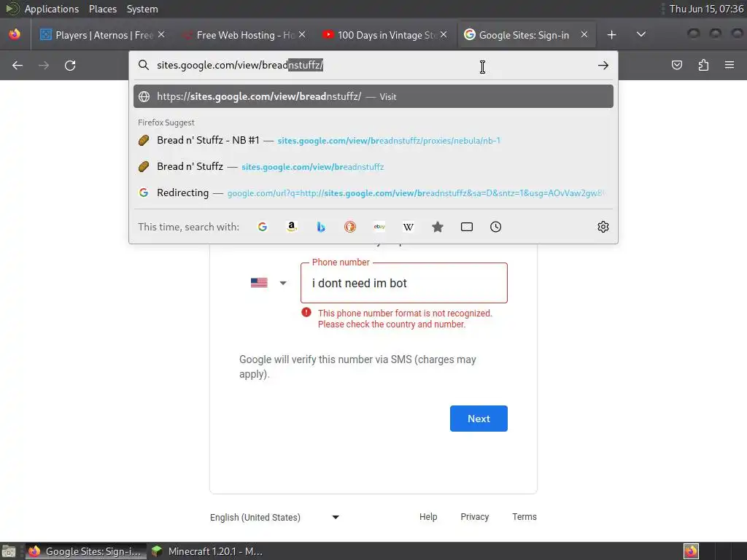Open the country flag dropdown
This screenshot has width=747, height=560.
268,283
